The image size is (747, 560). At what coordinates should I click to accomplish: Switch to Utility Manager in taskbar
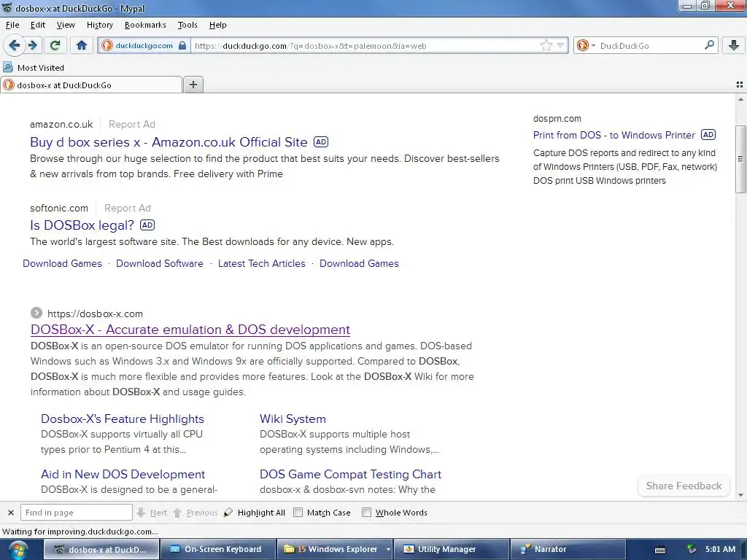tap(451, 549)
